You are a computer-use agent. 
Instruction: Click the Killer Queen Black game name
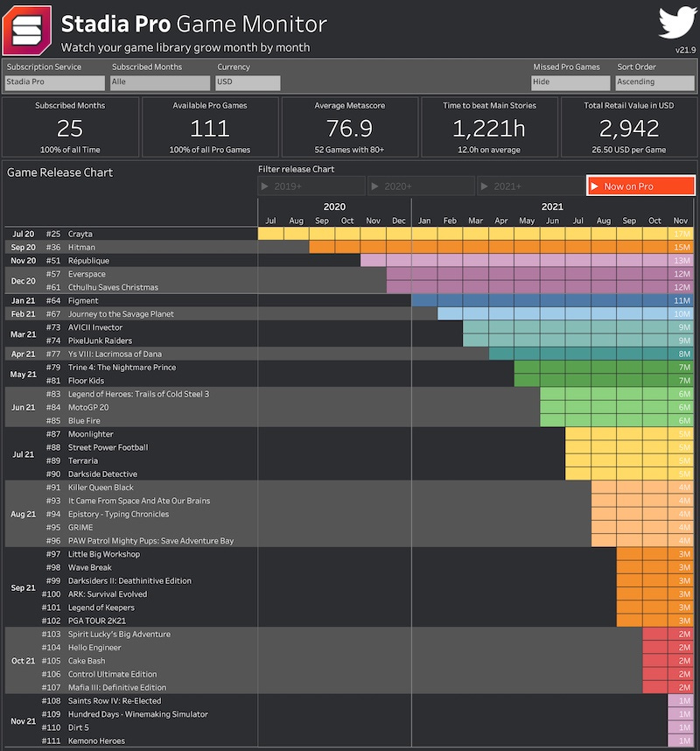[101, 488]
